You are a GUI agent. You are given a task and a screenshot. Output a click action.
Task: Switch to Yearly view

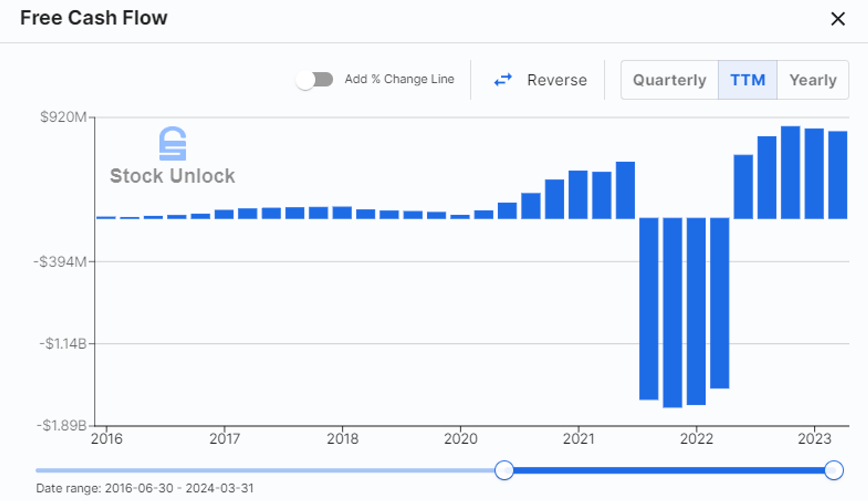(x=812, y=80)
